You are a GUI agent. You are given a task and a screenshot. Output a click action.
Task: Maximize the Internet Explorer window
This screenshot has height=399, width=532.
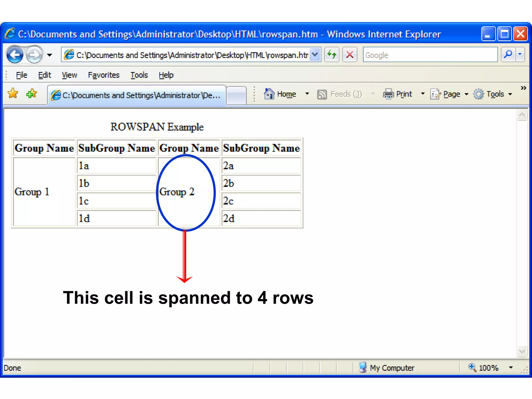coord(504,34)
